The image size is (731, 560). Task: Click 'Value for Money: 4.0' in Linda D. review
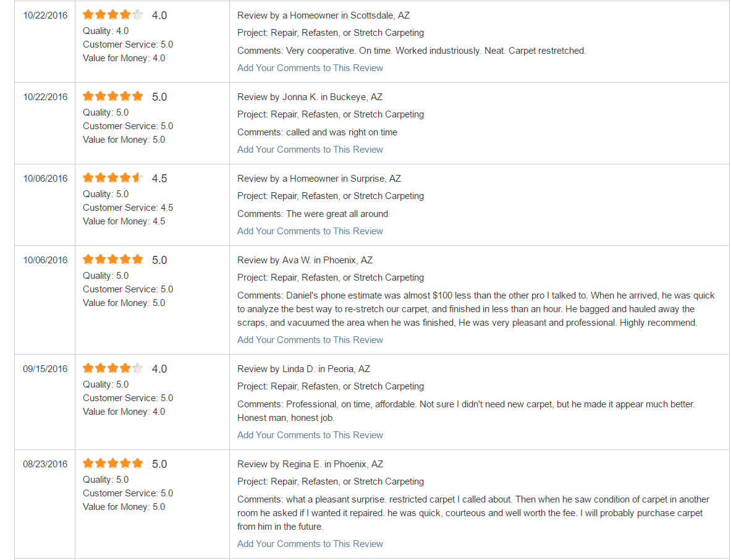coord(124,412)
